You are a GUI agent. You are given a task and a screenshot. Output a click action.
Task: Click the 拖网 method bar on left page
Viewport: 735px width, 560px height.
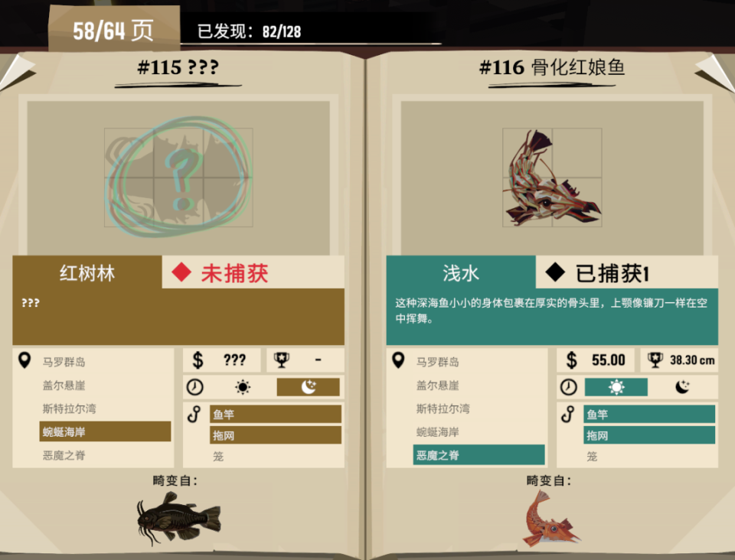[276, 435]
